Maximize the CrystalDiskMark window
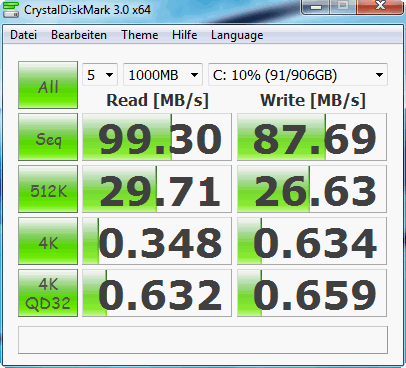This screenshot has height=368, width=406. [x=343, y=7]
